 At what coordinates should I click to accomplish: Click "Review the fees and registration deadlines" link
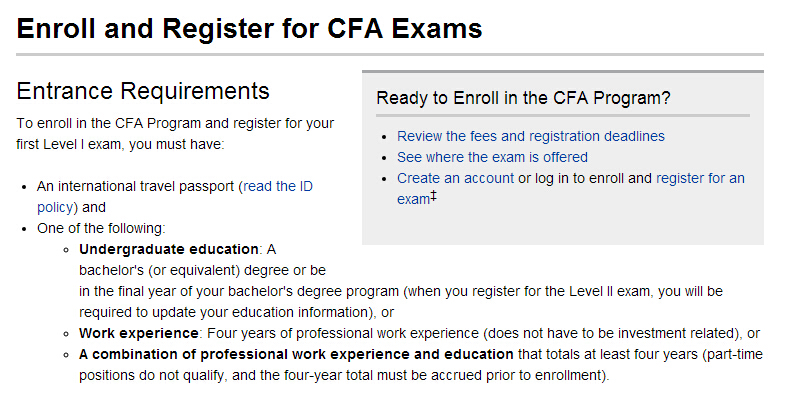[530, 136]
